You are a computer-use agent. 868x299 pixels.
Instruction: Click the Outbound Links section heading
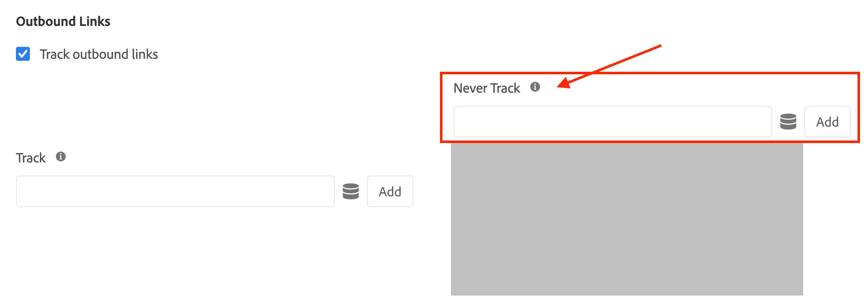63,21
